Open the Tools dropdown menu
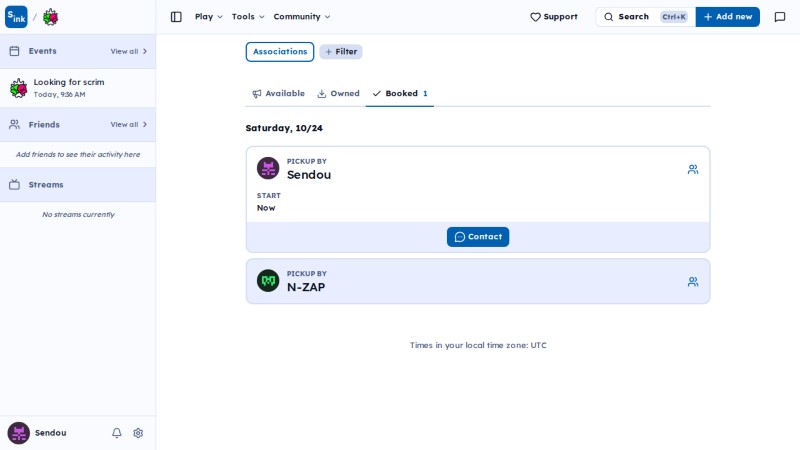The height and width of the screenshot is (450, 800). (248, 17)
